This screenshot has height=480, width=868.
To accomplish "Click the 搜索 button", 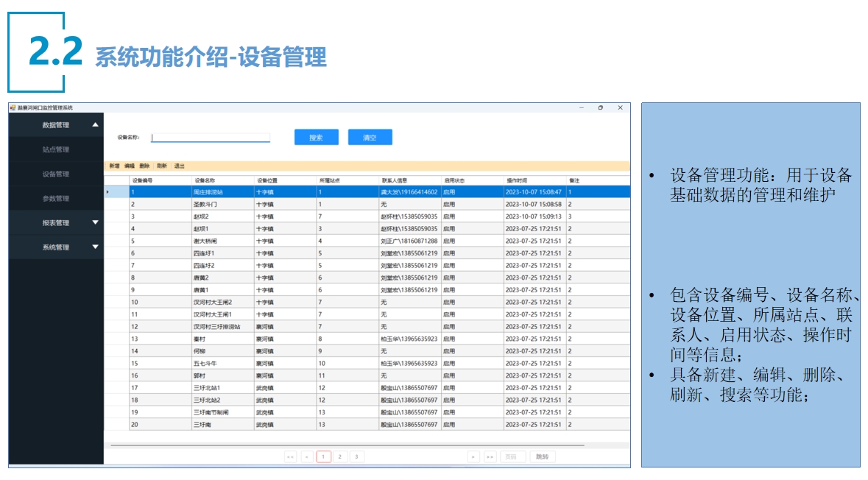I will click(316, 138).
